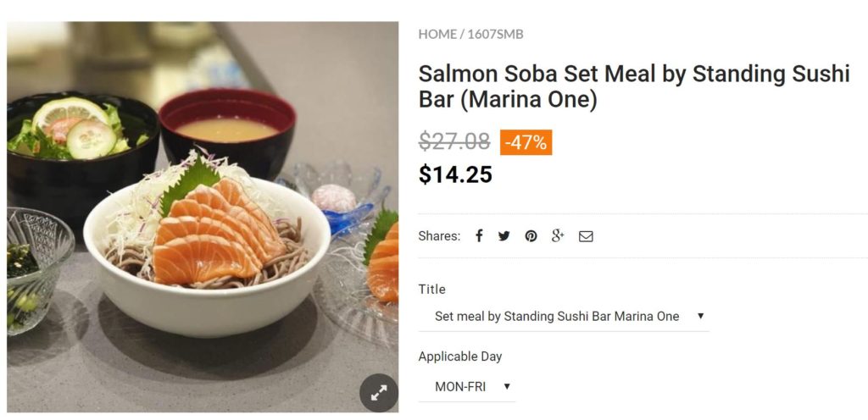Open the MON-FRI Applicable Day selector
This screenshot has width=868, height=420.
click(462, 386)
